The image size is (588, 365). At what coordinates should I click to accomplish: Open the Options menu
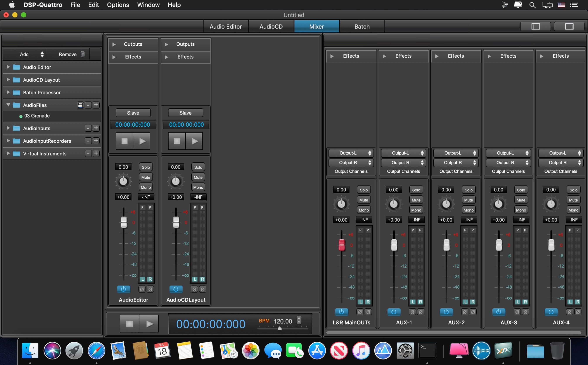118,5
